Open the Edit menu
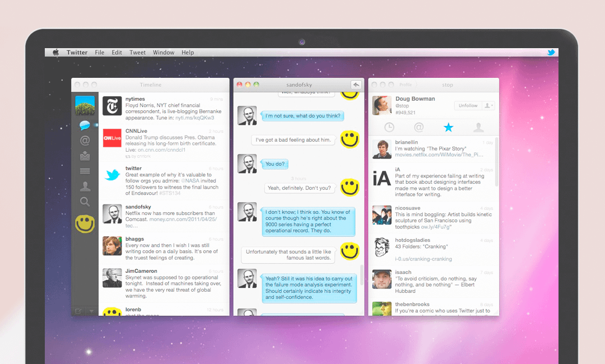The image size is (605, 364). tap(117, 53)
